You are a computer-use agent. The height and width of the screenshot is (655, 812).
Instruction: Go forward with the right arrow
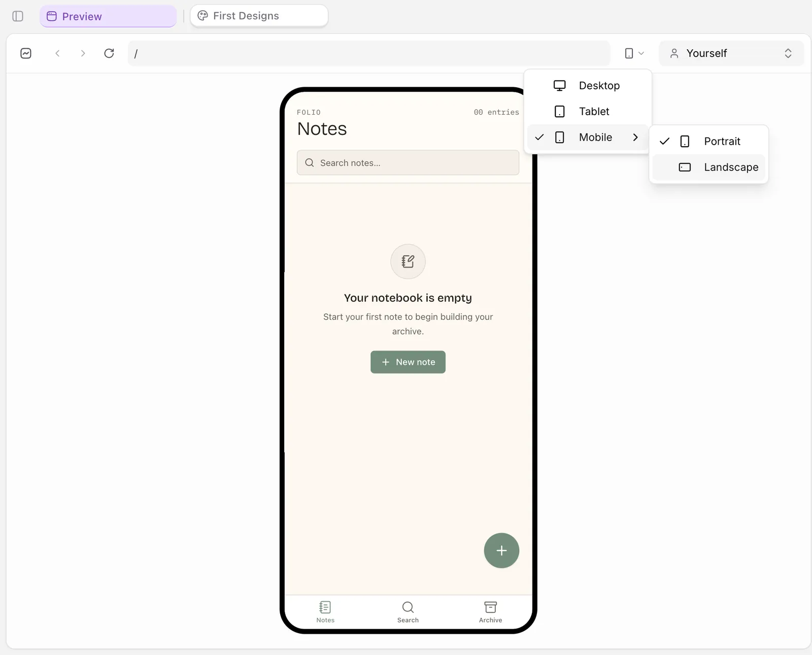click(83, 53)
